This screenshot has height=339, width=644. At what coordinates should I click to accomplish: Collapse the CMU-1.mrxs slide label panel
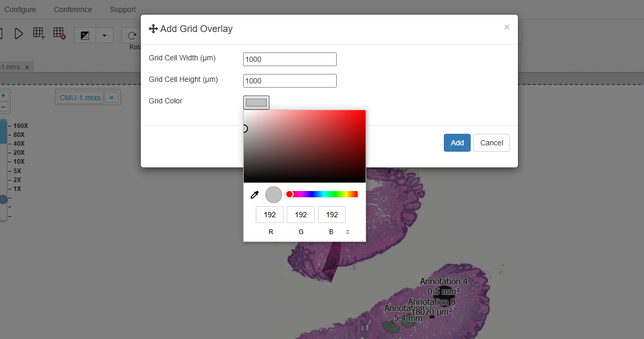(x=111, y=98)
